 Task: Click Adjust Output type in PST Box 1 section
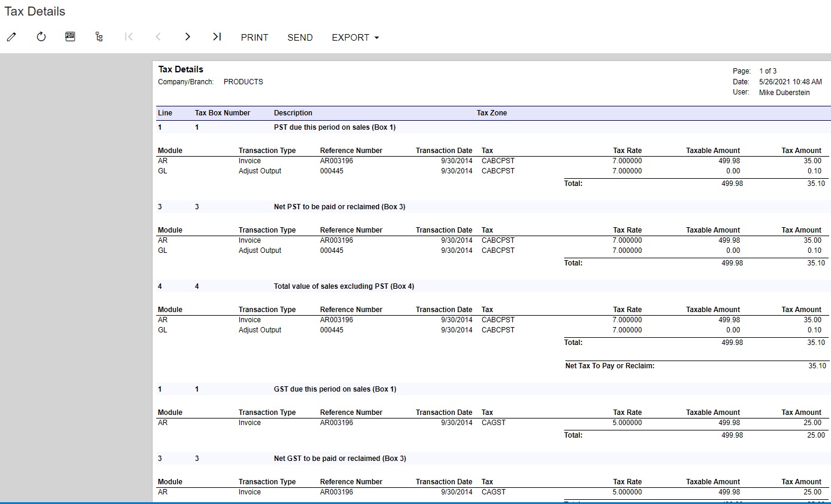260,171
